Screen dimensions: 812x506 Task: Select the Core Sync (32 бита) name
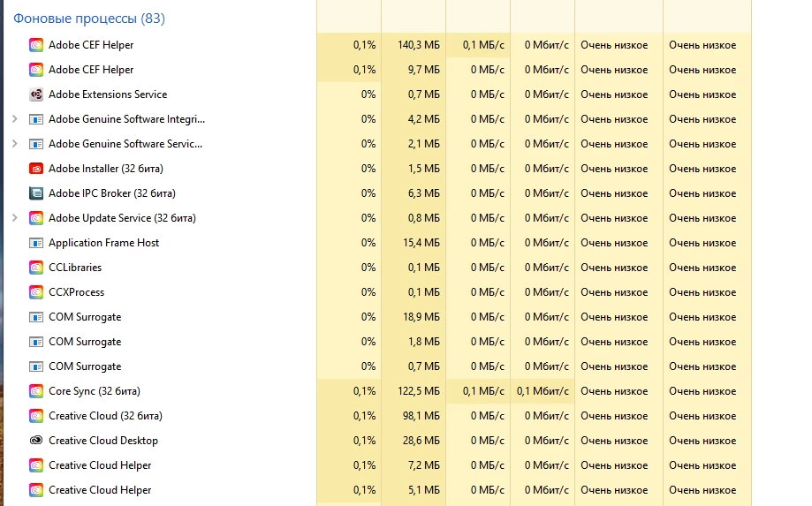pyautogui.click(x=95, y=391)
